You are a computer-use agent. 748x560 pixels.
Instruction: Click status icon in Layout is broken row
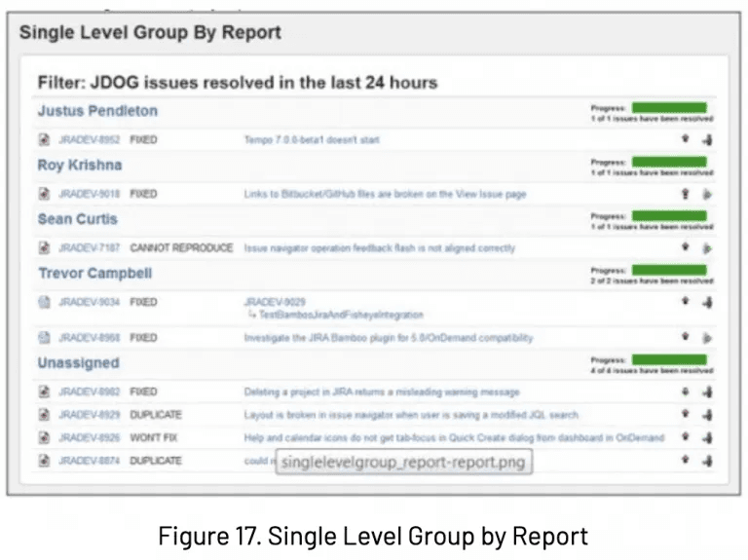707,415
